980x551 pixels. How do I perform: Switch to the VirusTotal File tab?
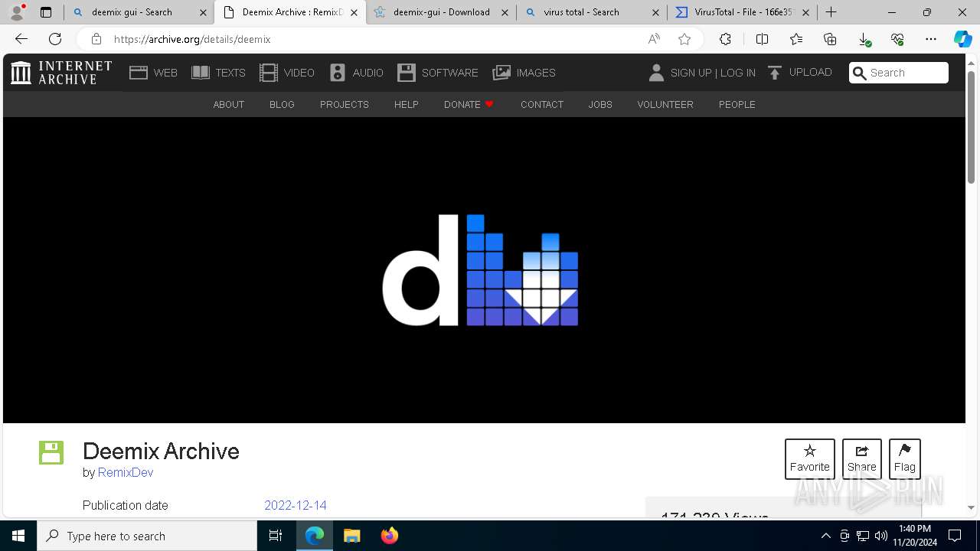743,12
